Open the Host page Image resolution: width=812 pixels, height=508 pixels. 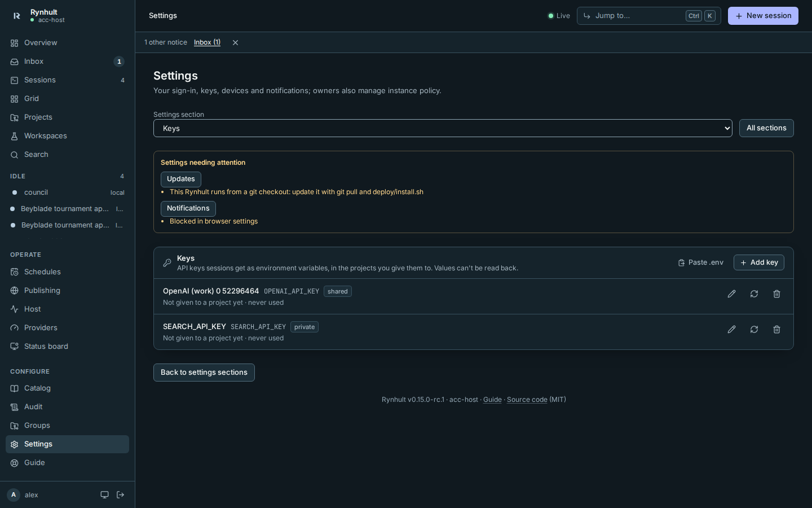coord(67,309)
